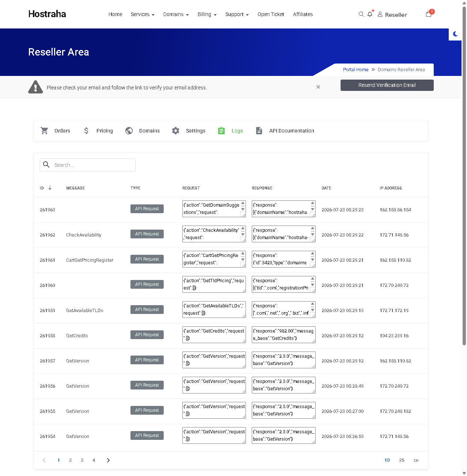Focus the logs Search field
Screen dimensions: 467x476
(x=88, y=165)
